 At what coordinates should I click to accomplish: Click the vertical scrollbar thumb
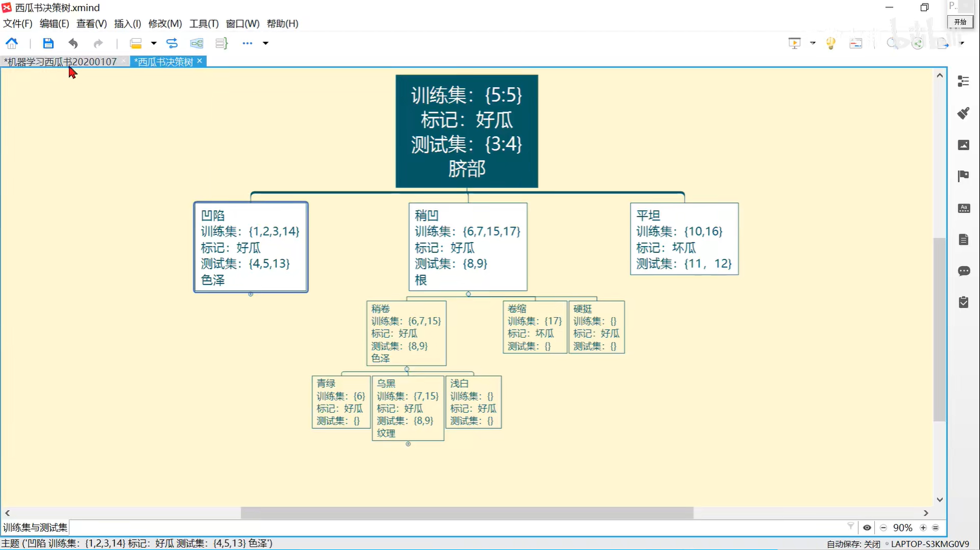click(x=939, y=329)
